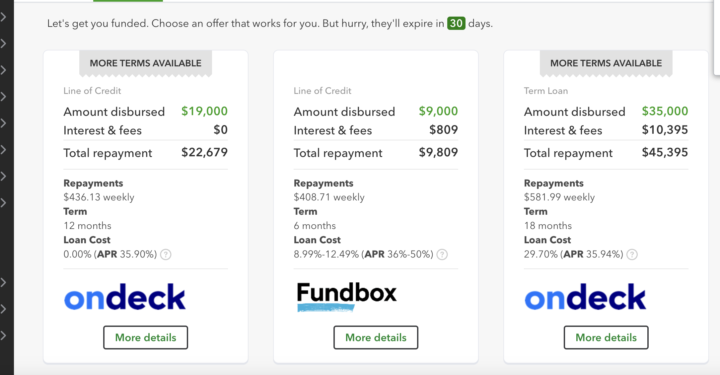This screenshot has width=720, height=375.
Task: Click the 18 months term text
Action: (548, 226)
